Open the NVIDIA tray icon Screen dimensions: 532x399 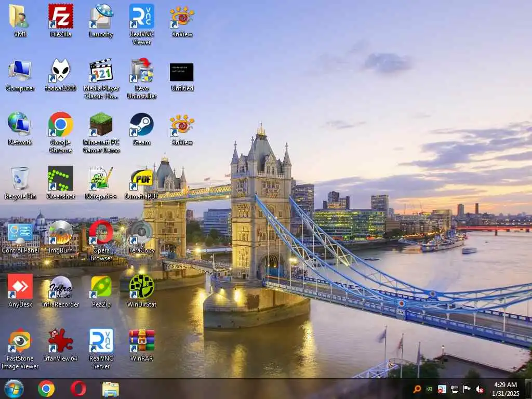click(x=429, y=389)
